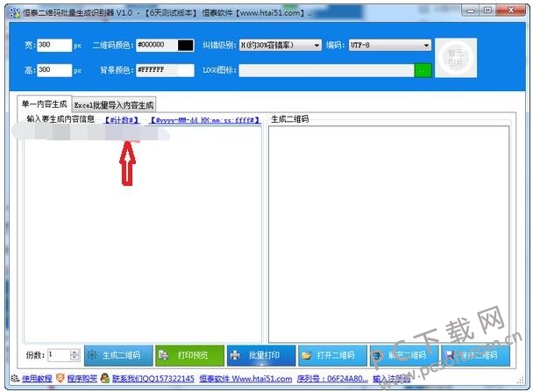Open the black QR color swatch

point(186,46)
